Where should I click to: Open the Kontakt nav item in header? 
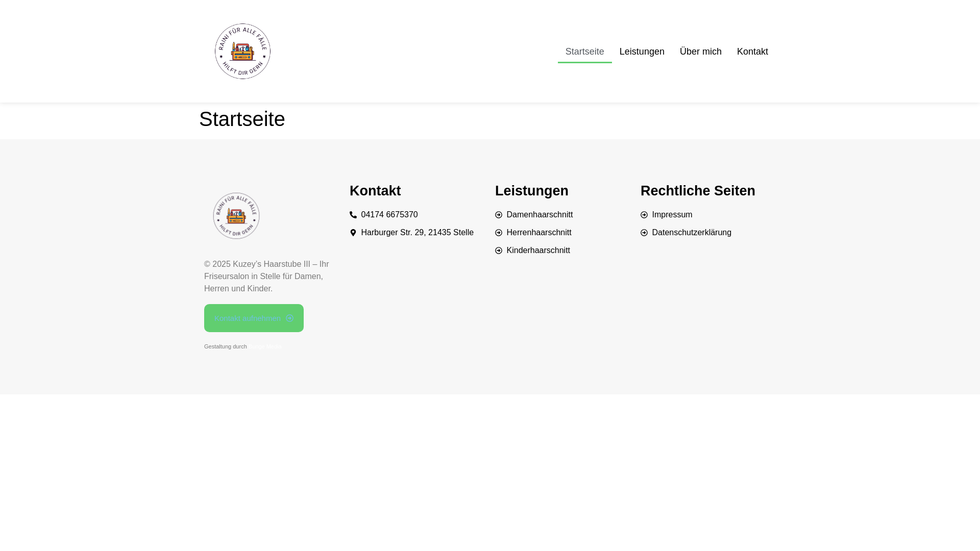click(752, 52)
